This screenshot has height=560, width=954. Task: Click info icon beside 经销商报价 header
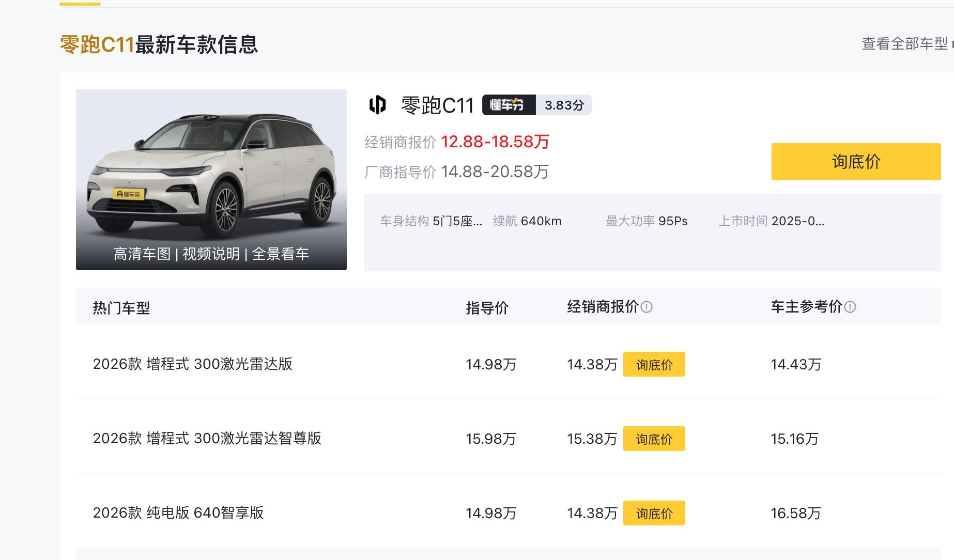(647, 307)
